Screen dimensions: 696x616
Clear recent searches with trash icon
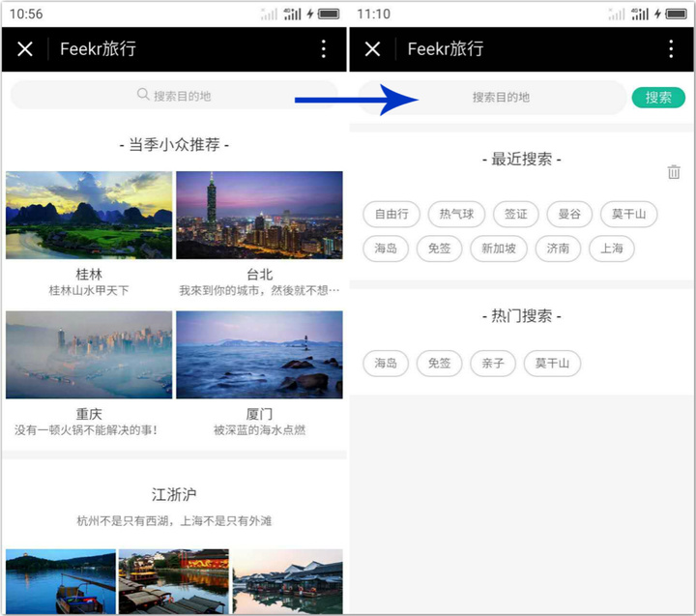(674, 172)
